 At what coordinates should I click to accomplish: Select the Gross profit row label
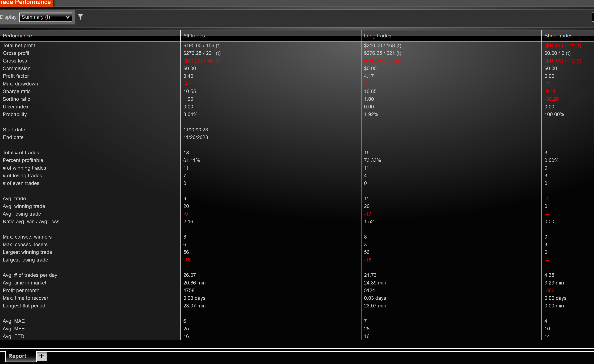tap(16, 53)
